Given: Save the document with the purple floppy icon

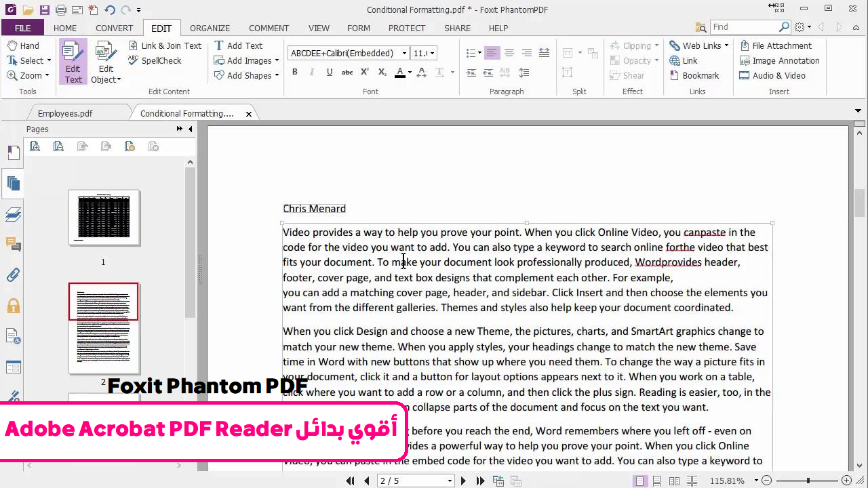Looking at the screenshot, I should point(44,10).
